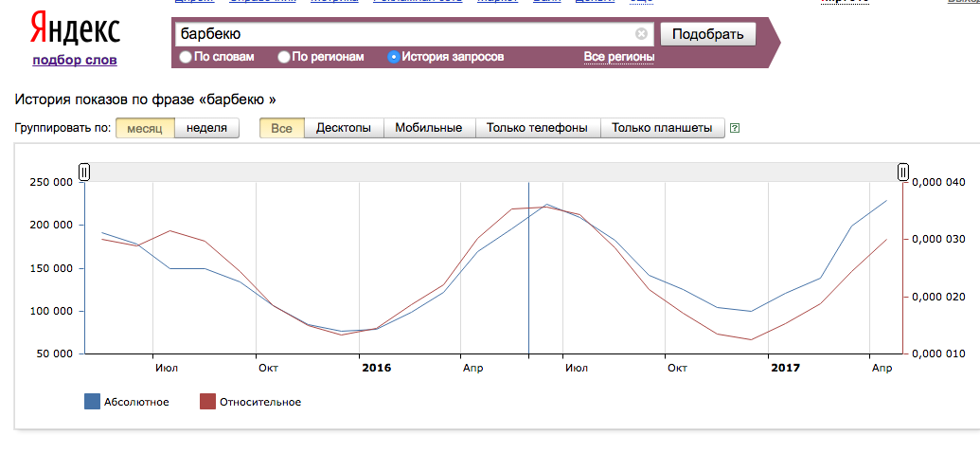This screenshot has height=453, width=980.
Task: Click the Яндекс logo
Action: click(74, 30)
